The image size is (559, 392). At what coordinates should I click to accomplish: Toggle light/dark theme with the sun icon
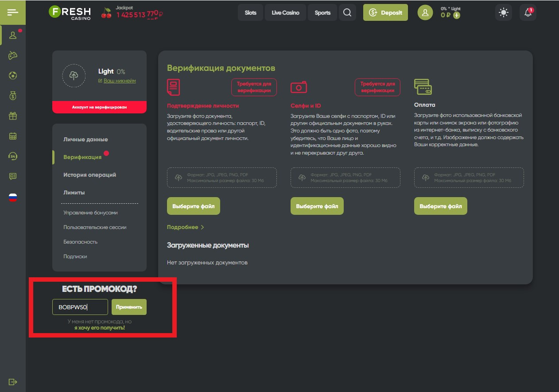[x=504, y=13]
